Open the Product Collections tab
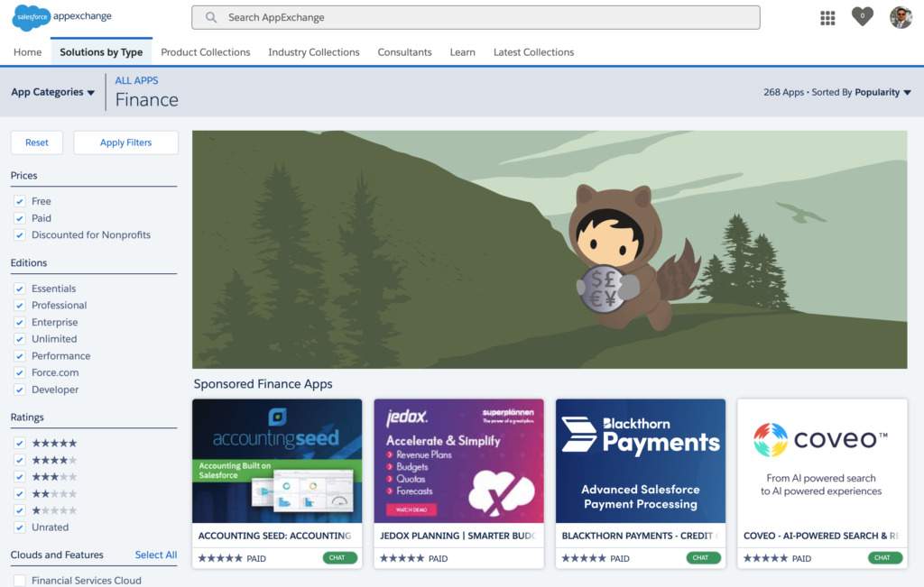The width and height of the screenshot is (924, 587). [206, 51]
